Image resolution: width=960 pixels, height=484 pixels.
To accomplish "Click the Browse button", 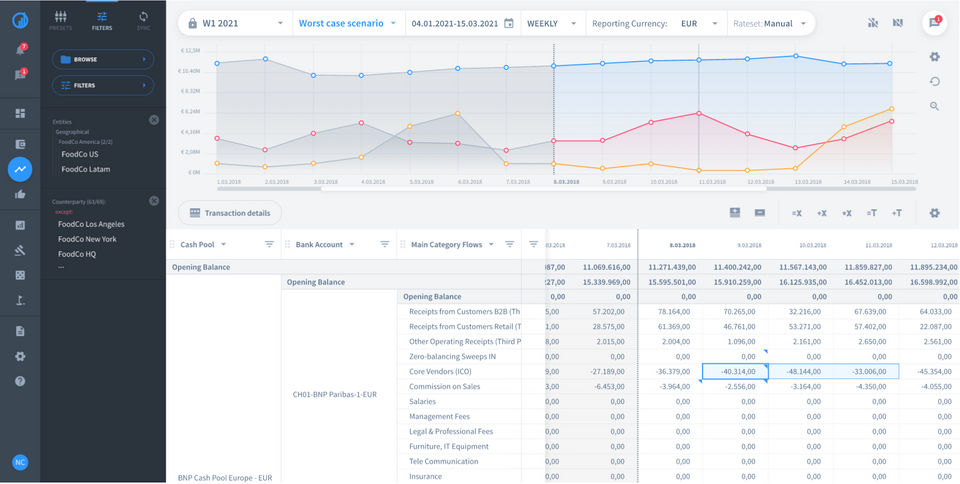I will [x=103, y=59].
